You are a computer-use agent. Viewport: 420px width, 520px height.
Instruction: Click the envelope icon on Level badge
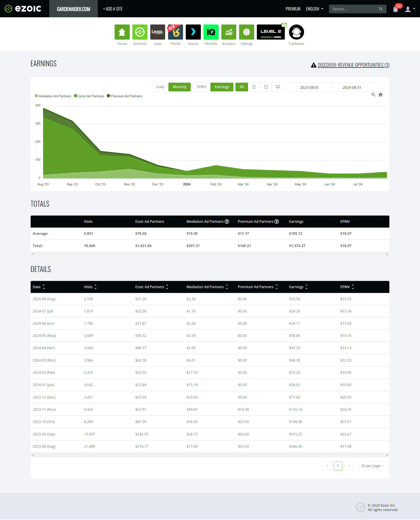[284, 25]
